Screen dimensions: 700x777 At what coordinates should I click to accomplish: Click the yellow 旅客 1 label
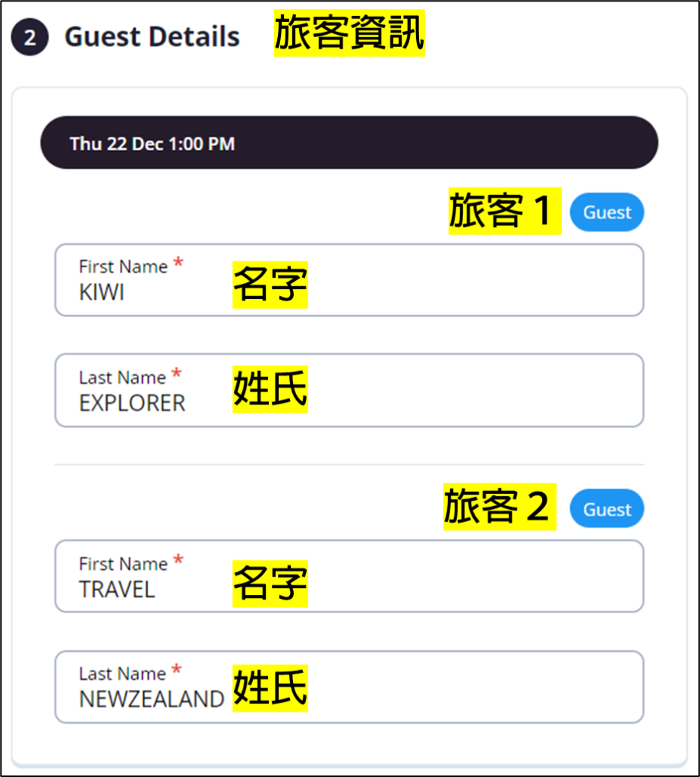pyautogui.click(x=504, y=211)
